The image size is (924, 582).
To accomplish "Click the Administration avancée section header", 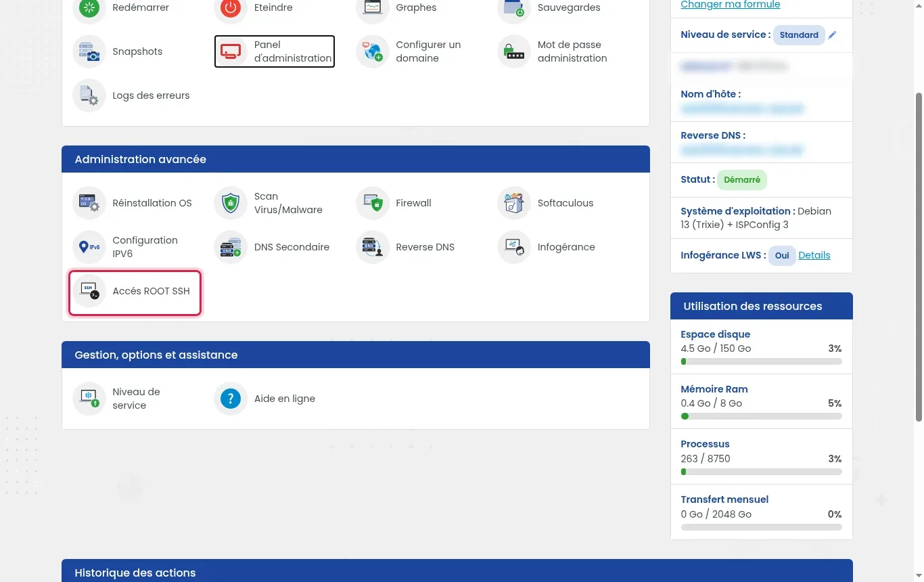I will click(x=356, y=159).
